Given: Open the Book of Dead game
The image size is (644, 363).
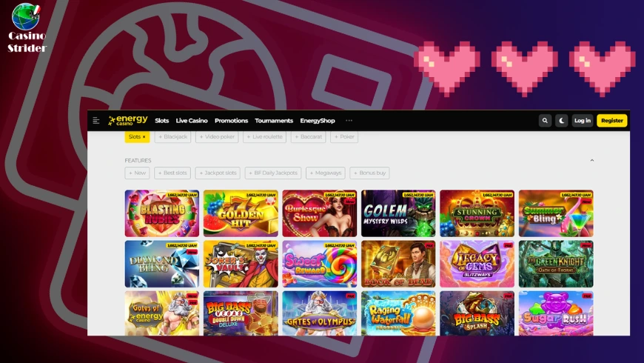Looking at the screenshot, I should coord(398,264).
